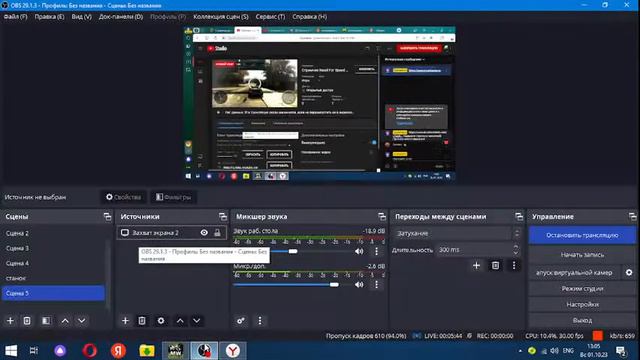
Task: Open desktop audio channel options menu
Action: (x=376, y=251)
